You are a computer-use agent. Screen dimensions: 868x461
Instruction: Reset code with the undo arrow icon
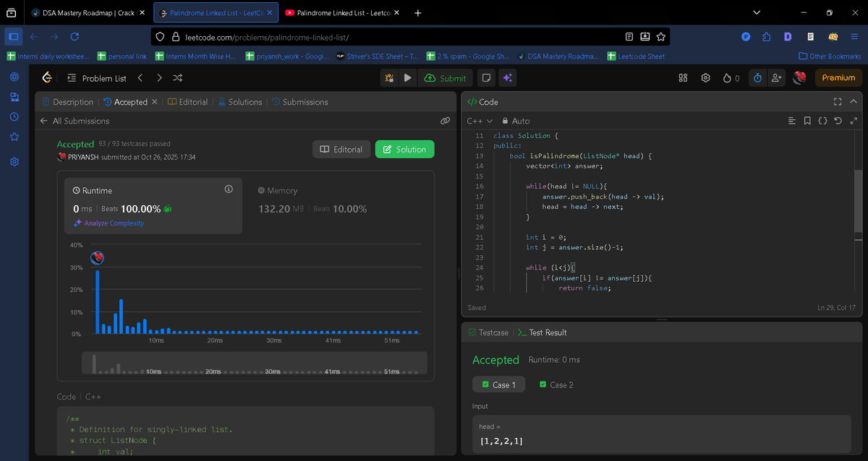(838, 121)
